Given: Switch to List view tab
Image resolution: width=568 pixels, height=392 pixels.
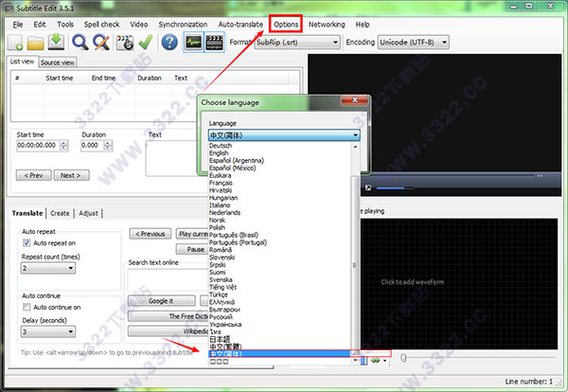Looking at the screenshot, I should [x=22, y=62].
